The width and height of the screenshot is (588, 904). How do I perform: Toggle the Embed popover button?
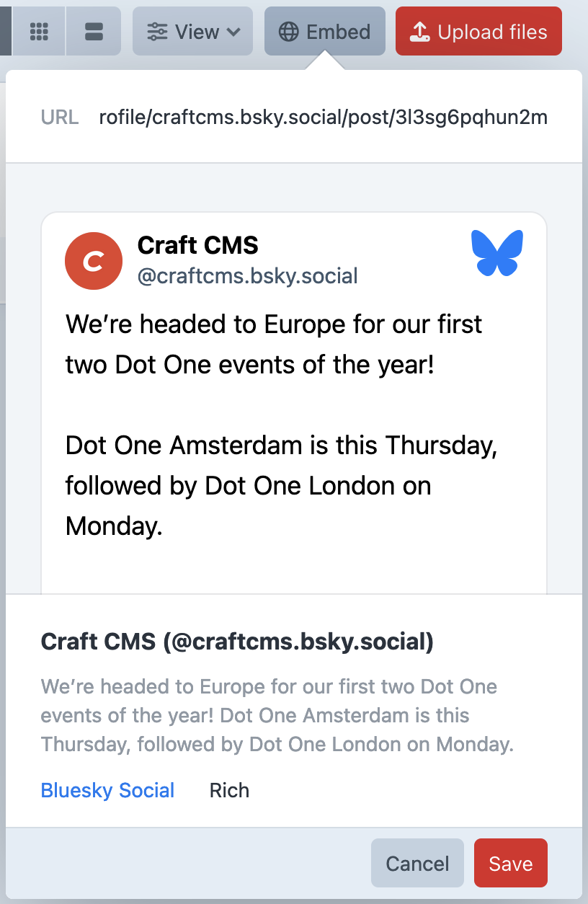point(324,31)
